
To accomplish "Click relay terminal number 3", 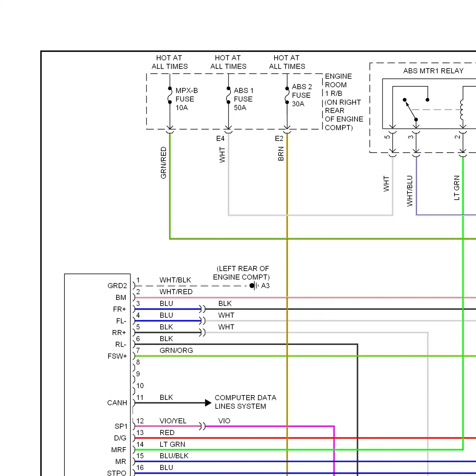I will tap(411, 137).
